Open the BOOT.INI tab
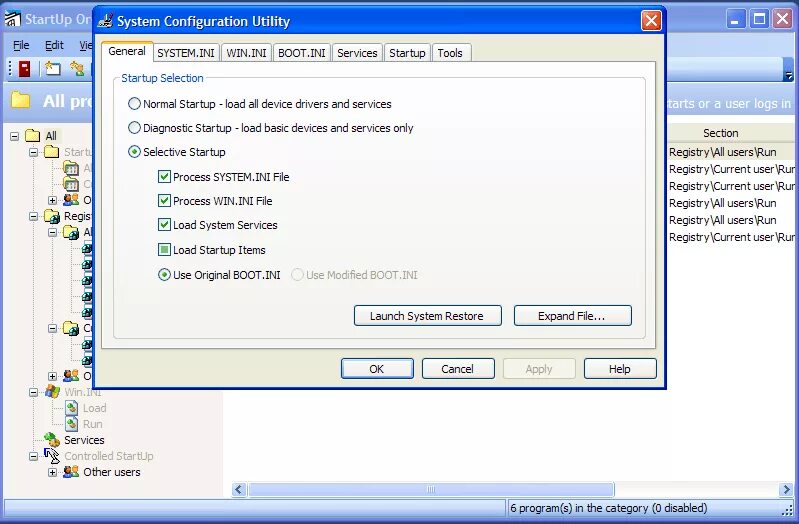The height and width of the screenshot is (524, 799). pyautogui.click(x=302, y=53)
